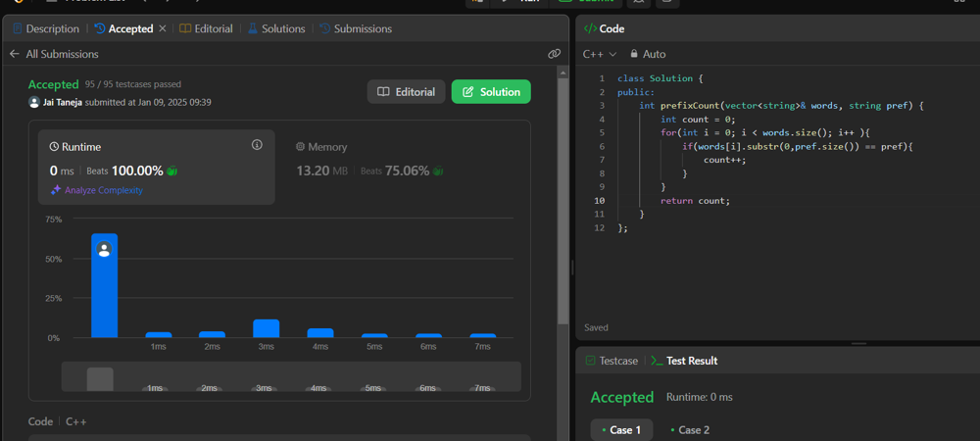Screen dimensions: 980x441
Task: Click the '13.20 MB' memory value
Action: 321,171
